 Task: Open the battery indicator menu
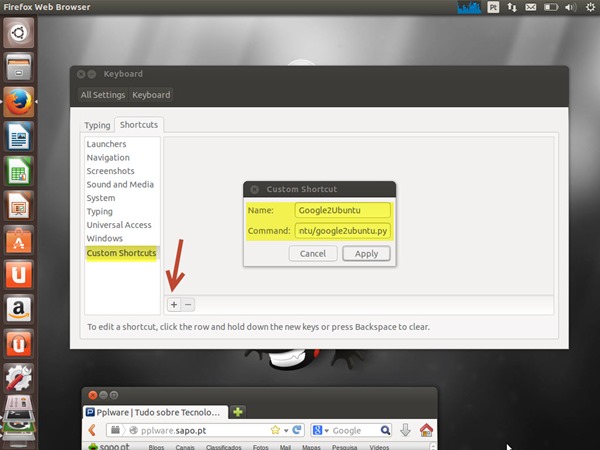click(551, 7)
